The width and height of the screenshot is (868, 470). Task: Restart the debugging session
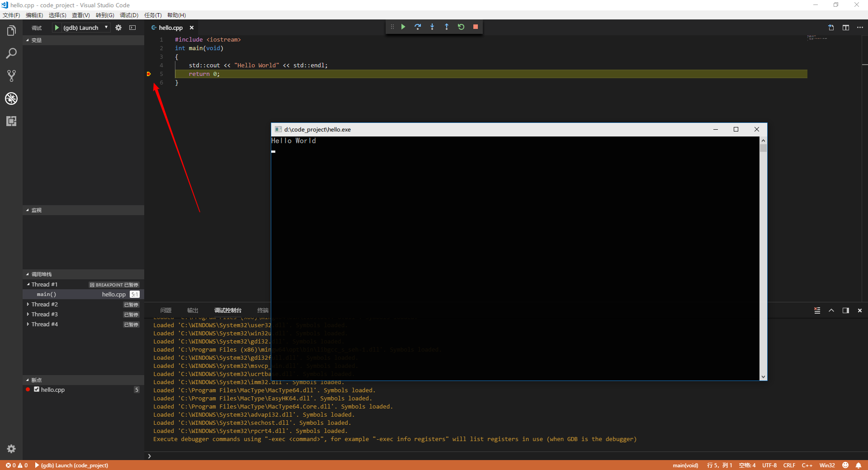(461, 27)
